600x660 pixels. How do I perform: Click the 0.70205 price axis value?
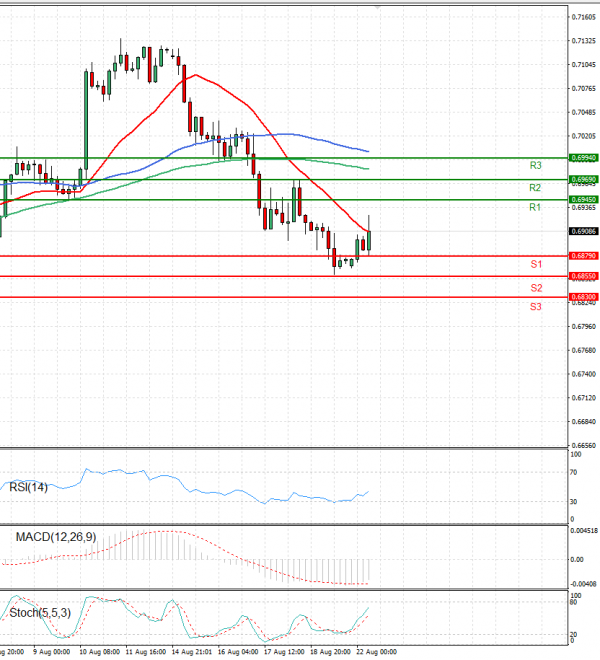(x=584, y=136)
